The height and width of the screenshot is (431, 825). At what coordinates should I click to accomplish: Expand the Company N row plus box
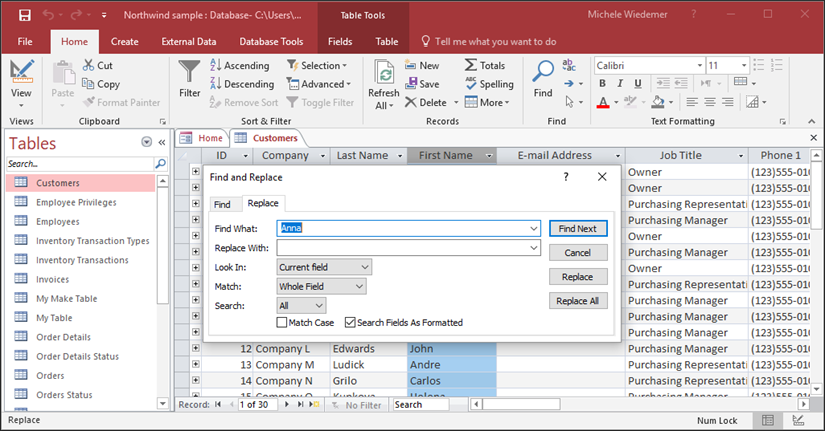tap(195, 380)
